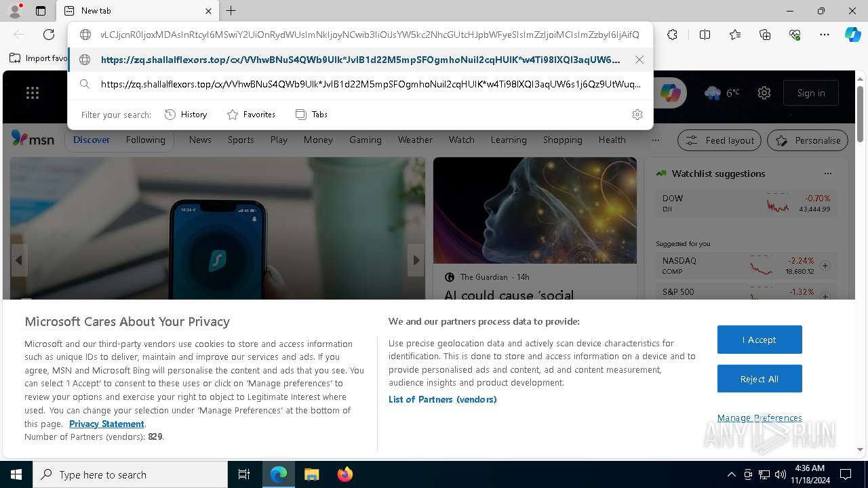
Task: Open The Guardian AI article image
Action: [535, 210]
